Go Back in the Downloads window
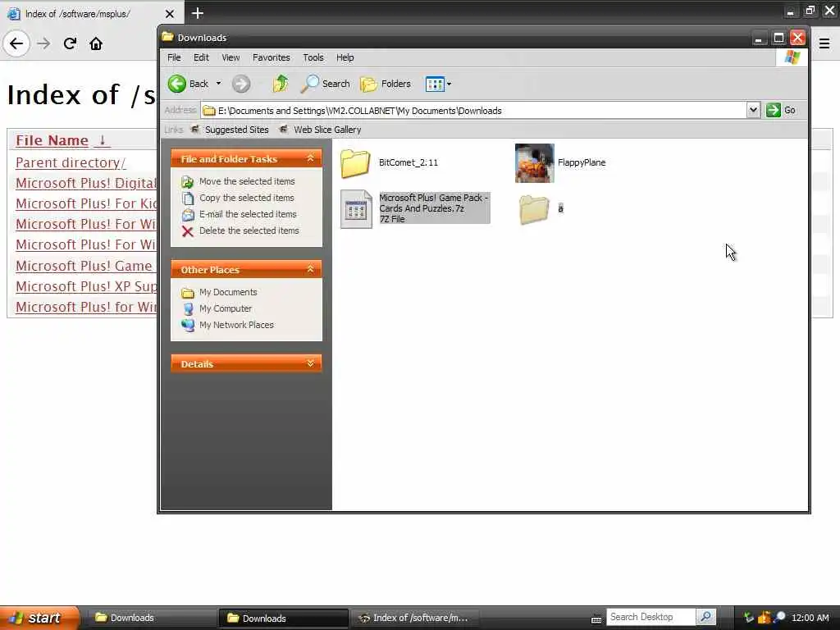This screenshot has width=840, height=630. coord(189,84)
